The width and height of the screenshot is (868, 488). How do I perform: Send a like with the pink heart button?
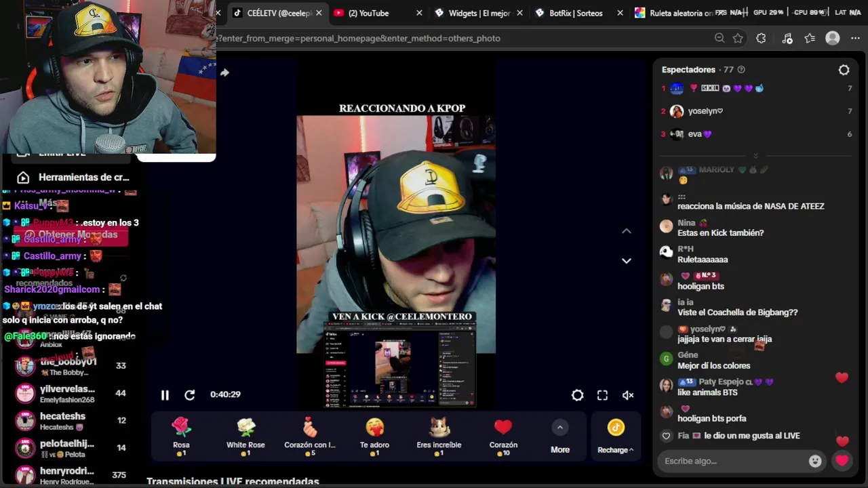tap(842, 461)
